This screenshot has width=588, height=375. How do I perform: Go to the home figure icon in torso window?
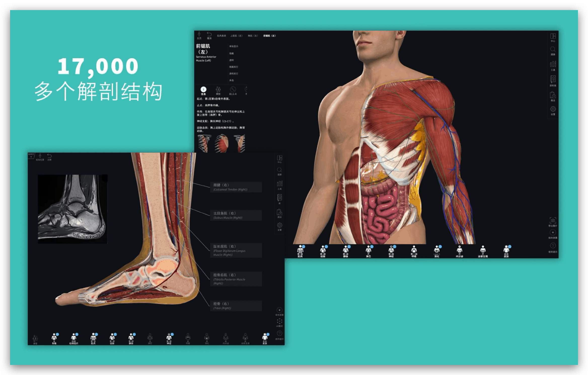click(x=199, y=35)
